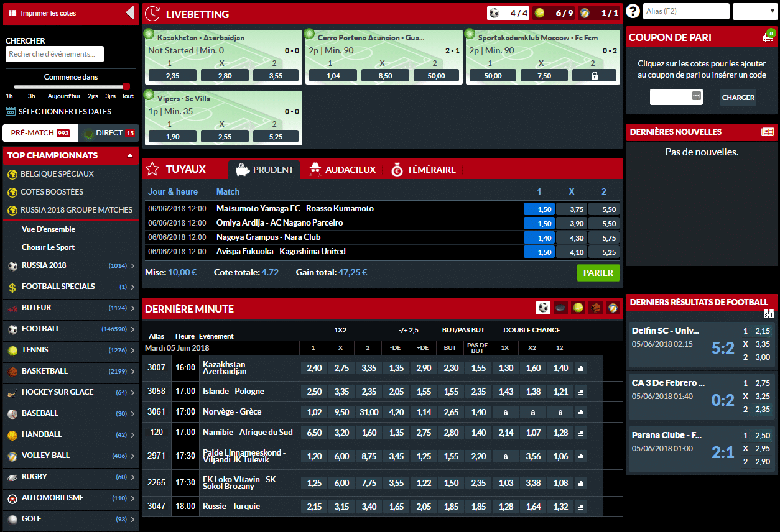Click the Imprimer les cotes list icon
The height and width of the screenshot is (532, 780).
[x=13, y=13]
